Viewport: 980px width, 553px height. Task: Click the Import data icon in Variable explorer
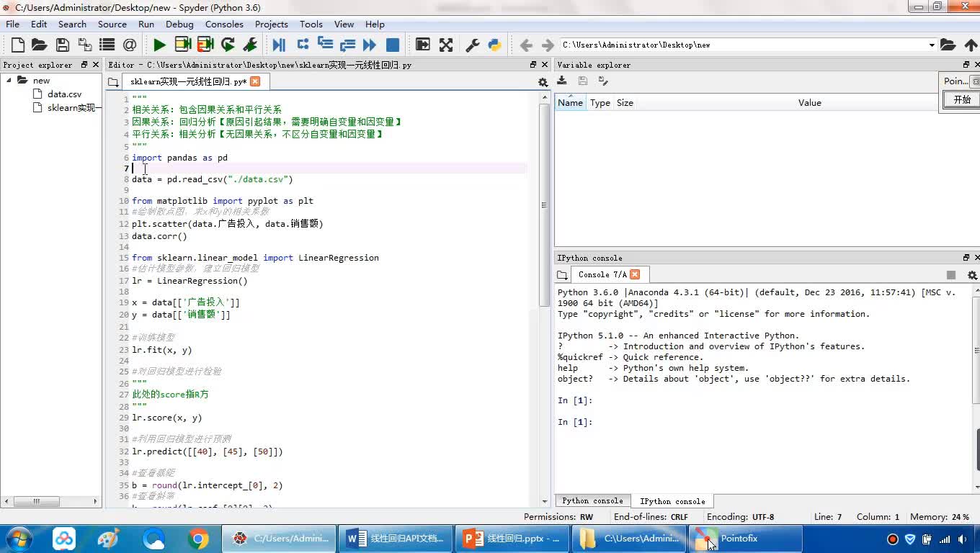[562, 81]
